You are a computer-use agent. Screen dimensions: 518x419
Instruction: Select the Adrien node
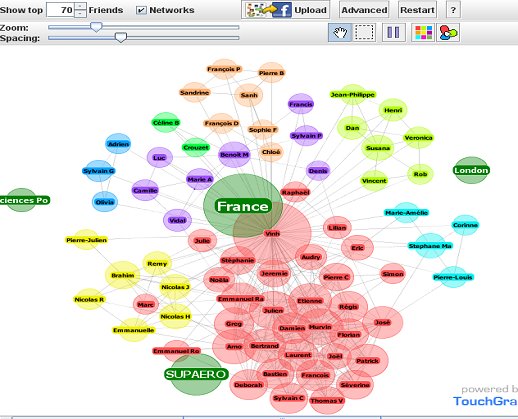pyautogui.click(x=118, y=144)
